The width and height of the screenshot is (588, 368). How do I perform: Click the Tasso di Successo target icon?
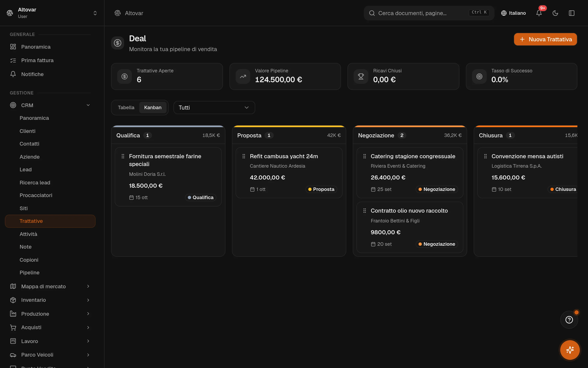[x=479, y=76]
